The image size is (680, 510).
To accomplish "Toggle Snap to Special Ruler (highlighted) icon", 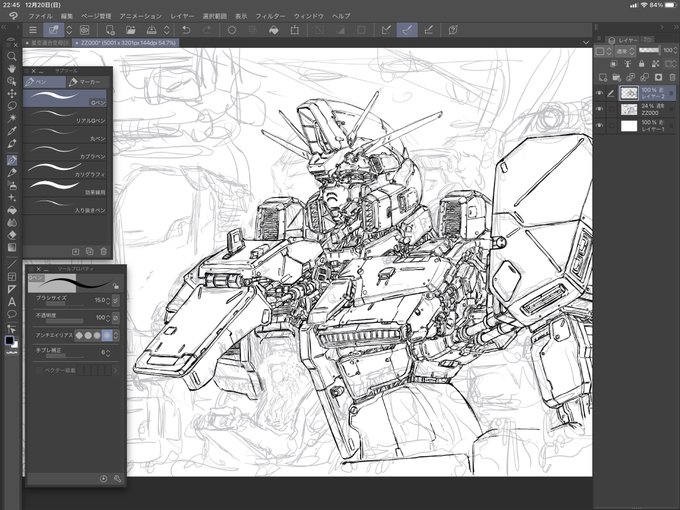I will [407, 30].
